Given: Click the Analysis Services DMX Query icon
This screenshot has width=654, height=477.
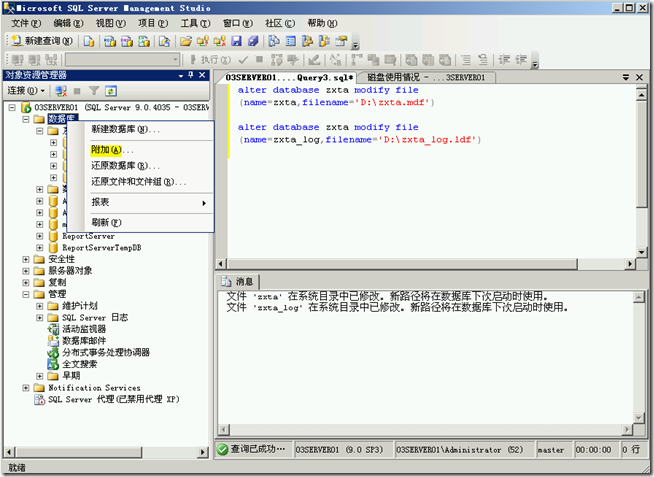Looking at the screenshot, I should click(x=127, y=41).
